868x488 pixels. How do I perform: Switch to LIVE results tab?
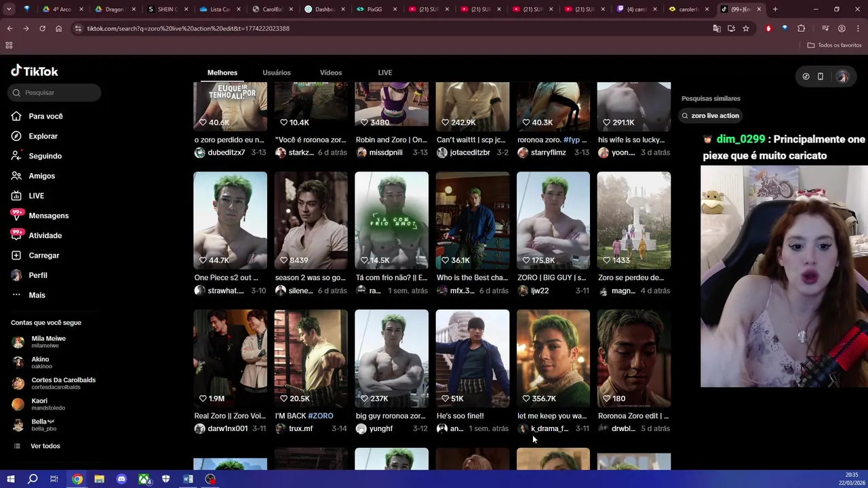pyautogui.click(x=385, y=73)
